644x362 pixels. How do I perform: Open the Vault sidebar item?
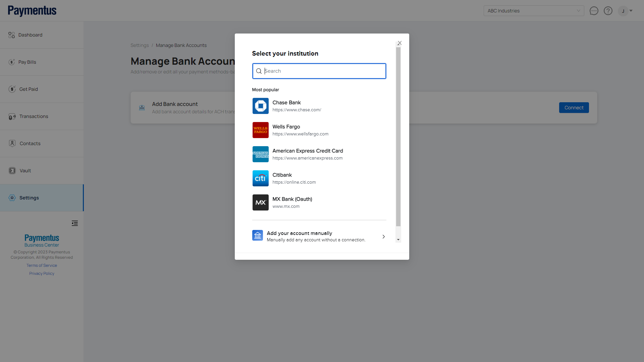point(25,171)
